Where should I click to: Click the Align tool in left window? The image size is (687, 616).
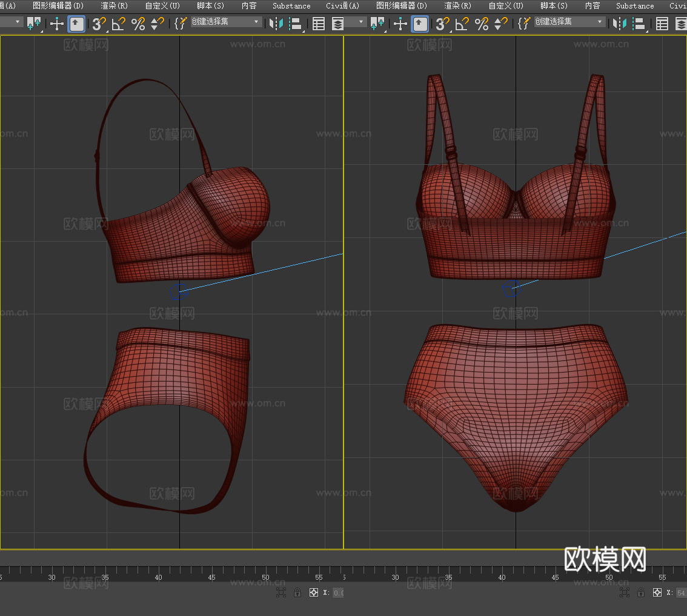point(296,24)
